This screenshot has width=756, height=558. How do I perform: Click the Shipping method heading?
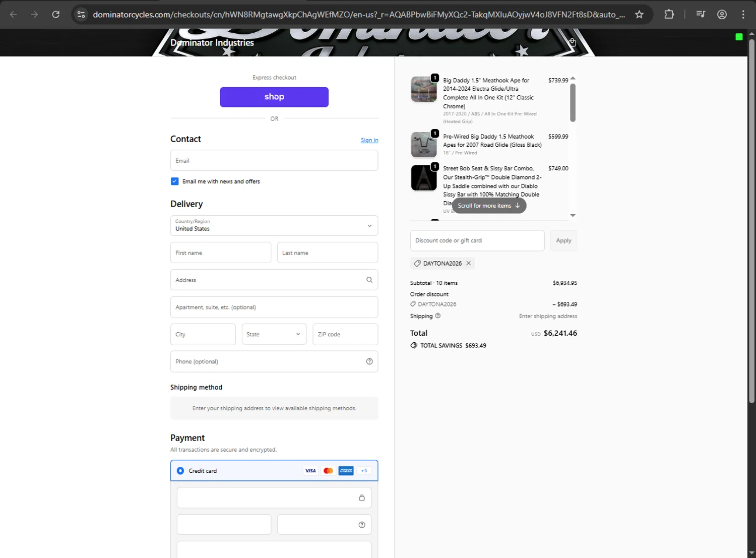tap(196, 387)
